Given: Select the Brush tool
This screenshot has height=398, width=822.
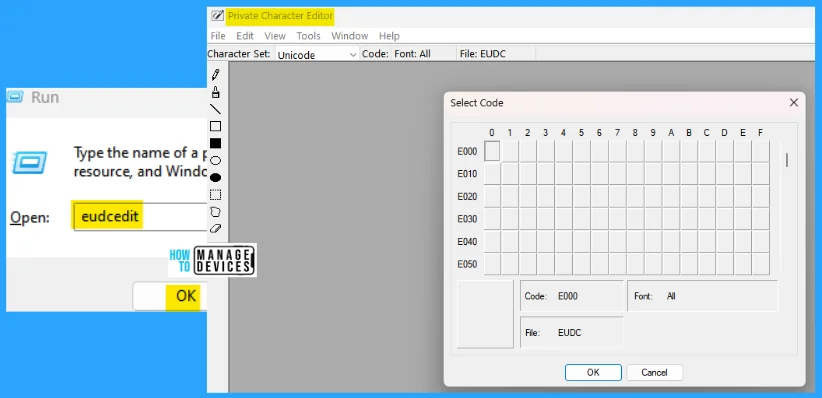Looking at the screenshot, I should pos(215,92).
